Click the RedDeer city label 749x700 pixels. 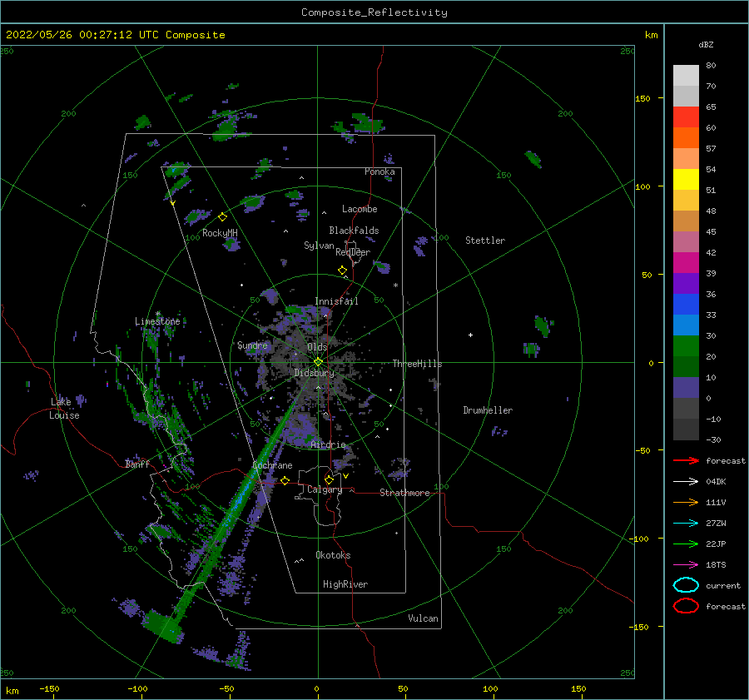353,252
